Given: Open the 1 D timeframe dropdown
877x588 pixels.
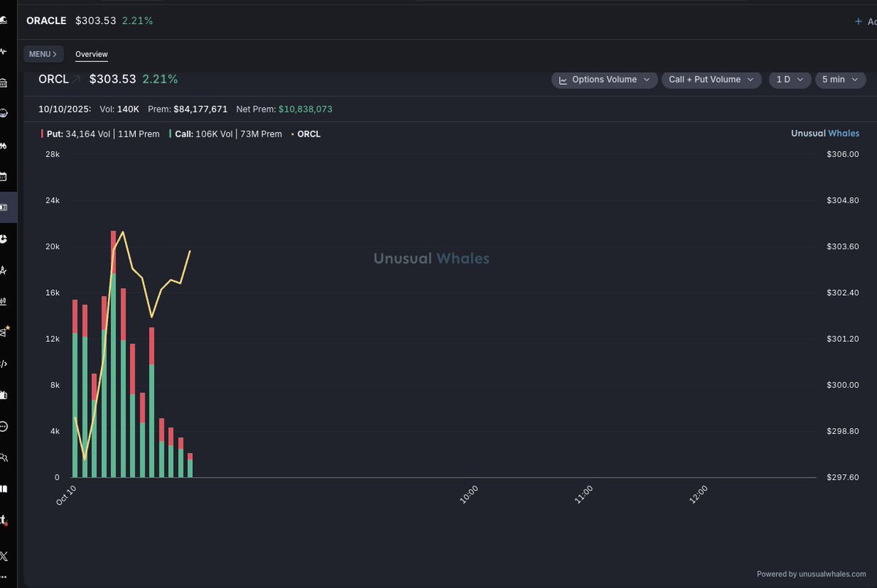Looking at the screenshot, I should (x=789, y=80).
